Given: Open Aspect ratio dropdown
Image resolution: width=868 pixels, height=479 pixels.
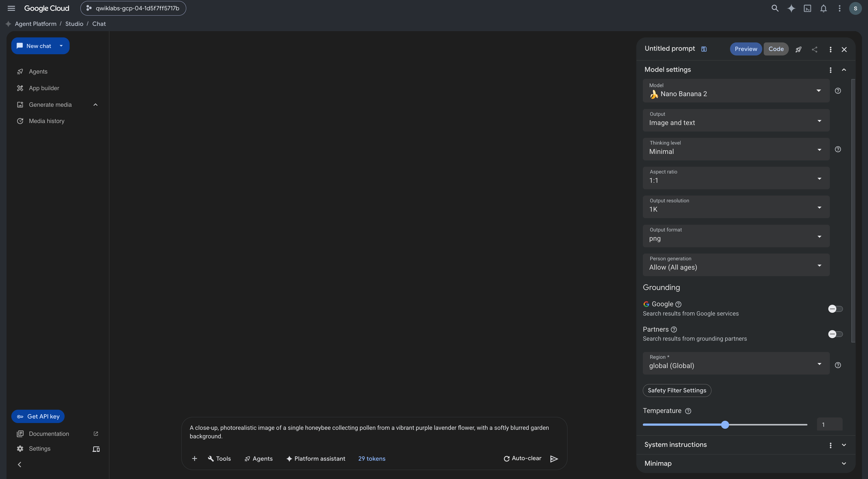Looking at the screenshot, I should click(736, 178).
